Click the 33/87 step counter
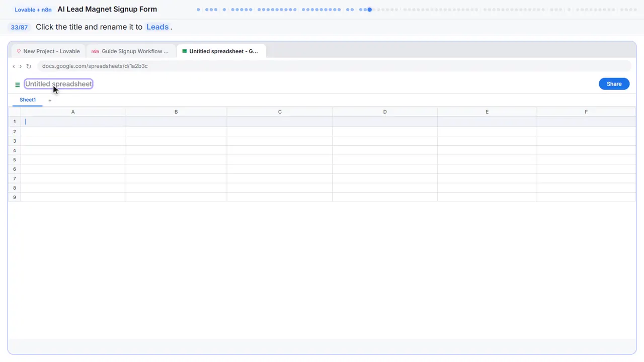 point(19,27)
